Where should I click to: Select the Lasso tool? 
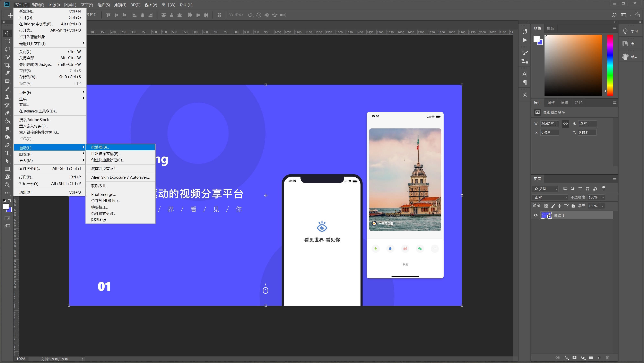[x=7, y=49]
